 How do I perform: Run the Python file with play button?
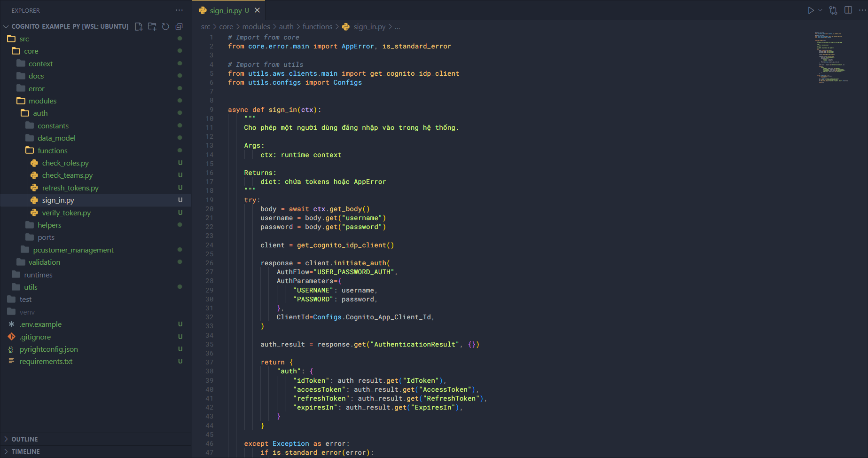click(811, 10)
